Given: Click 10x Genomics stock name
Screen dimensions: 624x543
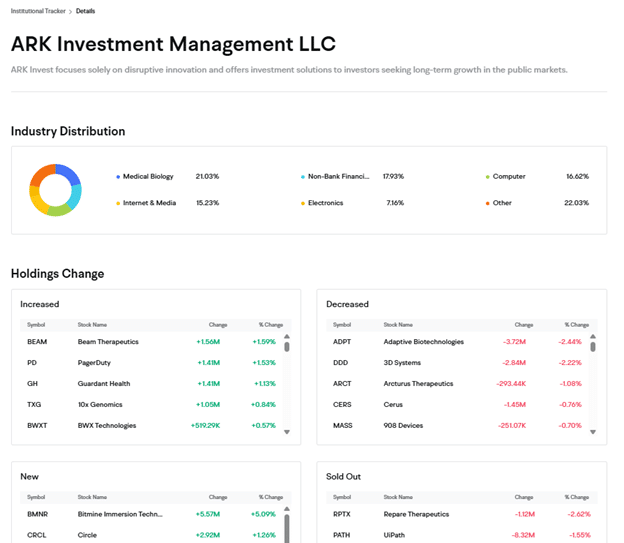Looking at the screenshot, I should pos(100,404).
